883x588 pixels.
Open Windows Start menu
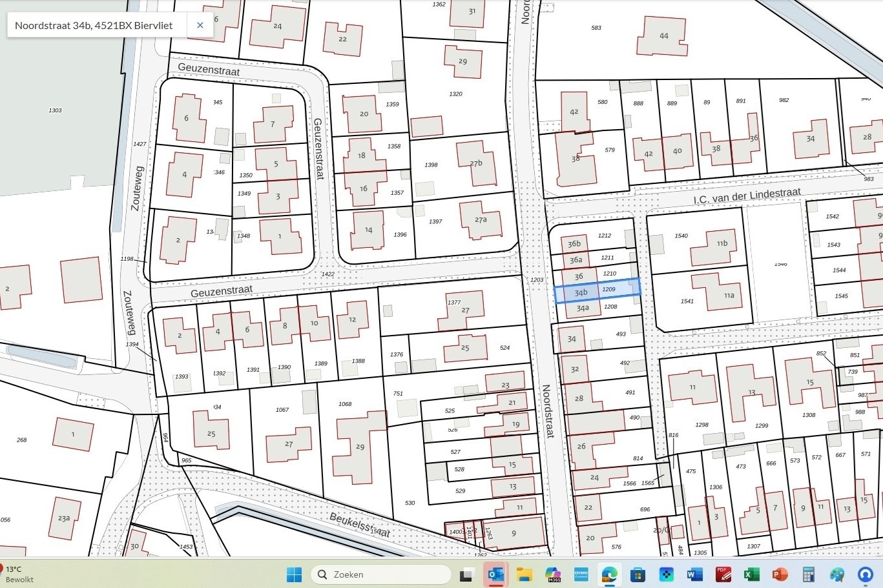coord(294,574)
